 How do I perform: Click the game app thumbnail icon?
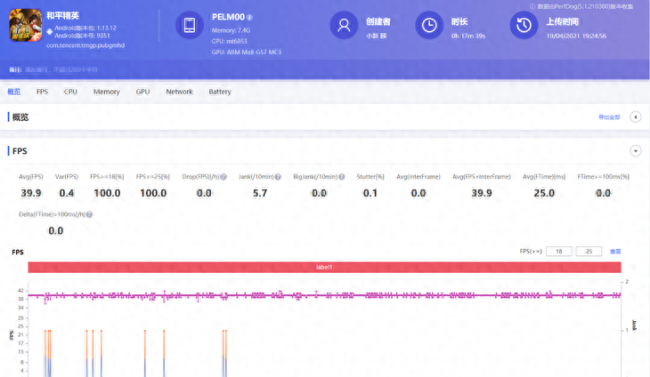tap(26, 25)
